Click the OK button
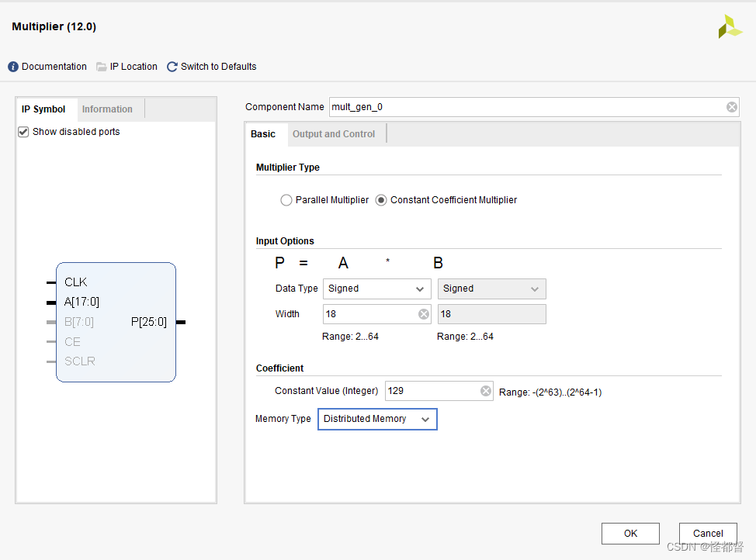 (630, 534)
